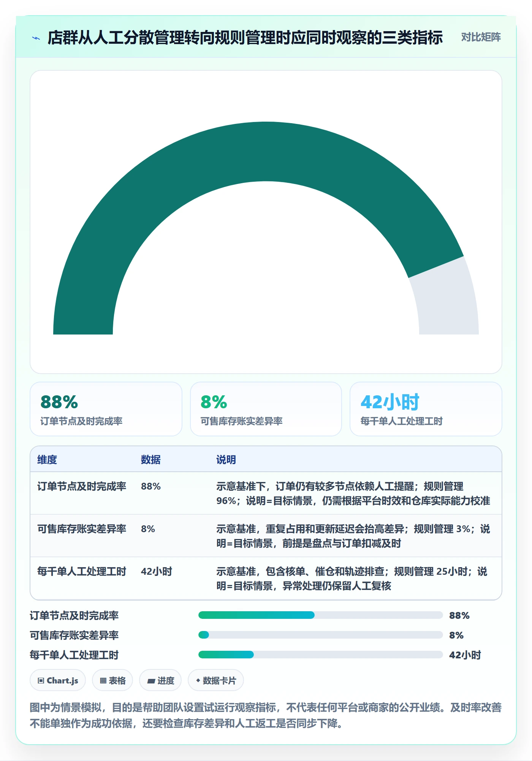Click the 表格 tag chip
The height and width of the screenshot is (761, 532).
112,680
